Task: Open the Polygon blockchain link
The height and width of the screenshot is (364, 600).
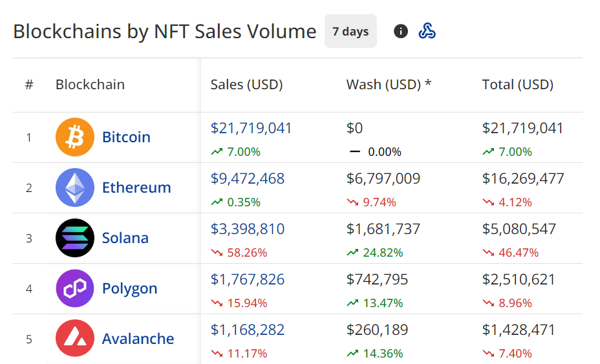Action: (129, 288)
